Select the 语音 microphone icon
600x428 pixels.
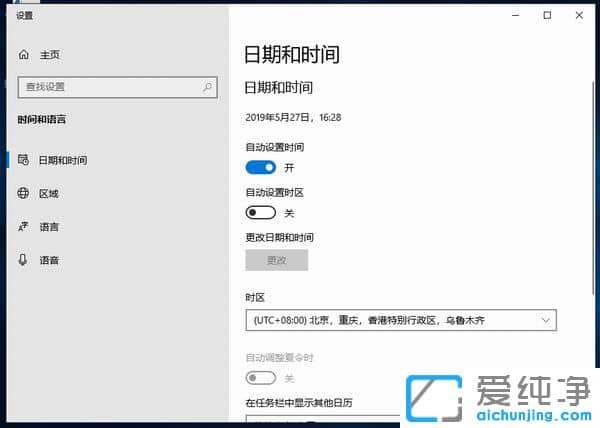click(x=23, y=260)
